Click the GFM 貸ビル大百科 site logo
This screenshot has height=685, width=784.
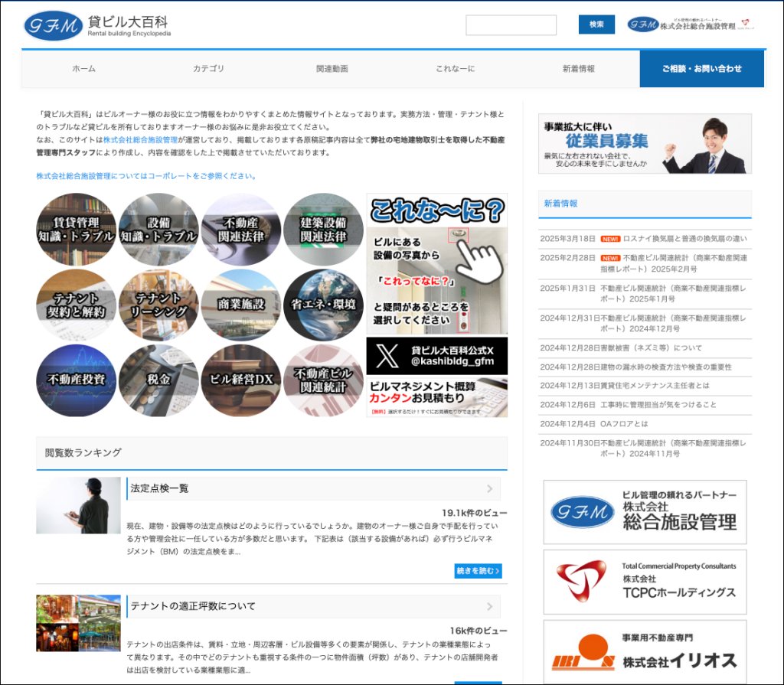[97, 26]
